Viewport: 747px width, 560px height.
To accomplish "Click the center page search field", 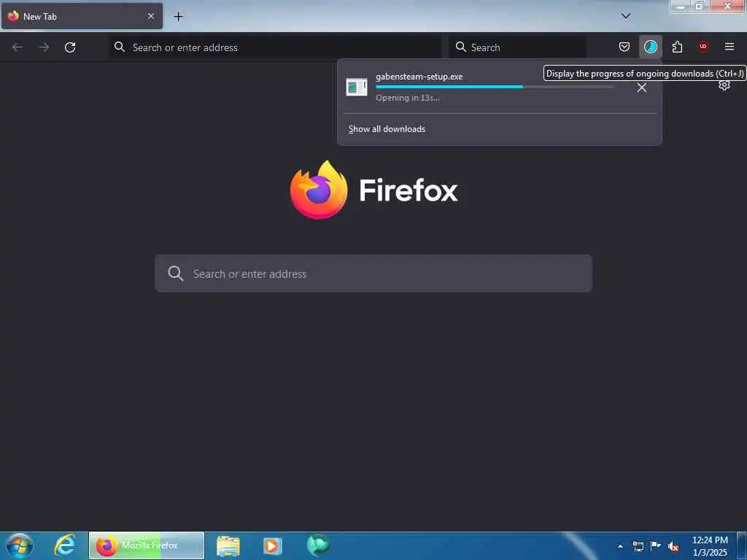I will coord(373,273).
